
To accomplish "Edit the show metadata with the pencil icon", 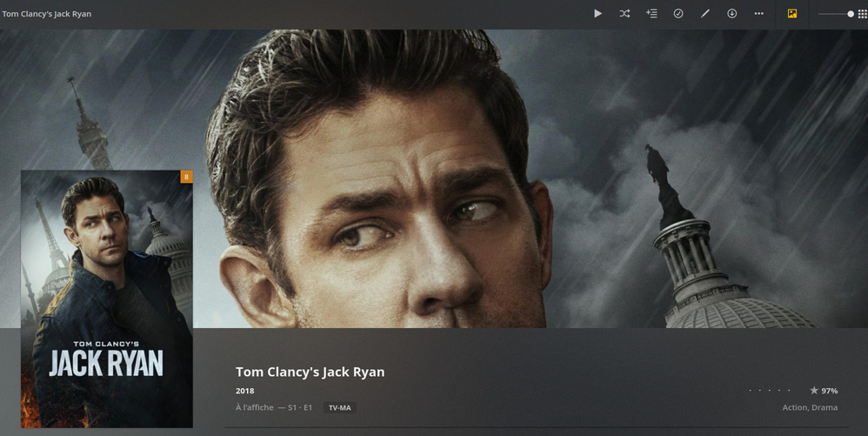I will tap(704, 14).
